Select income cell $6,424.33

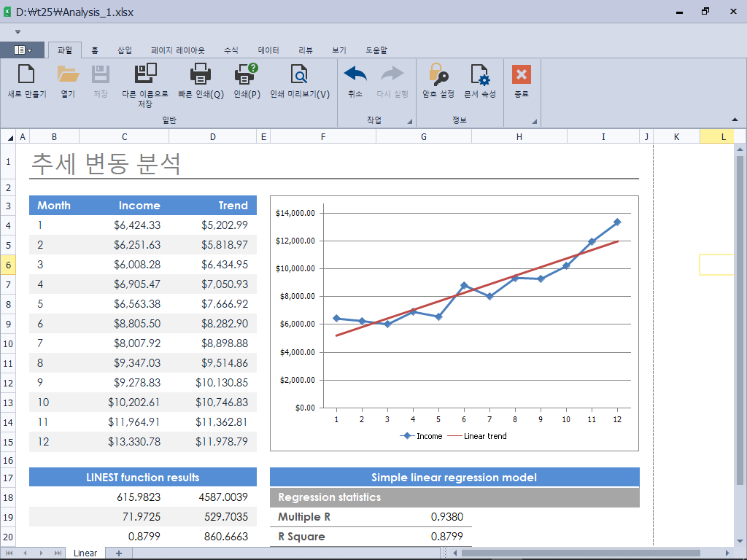(124, 225)
